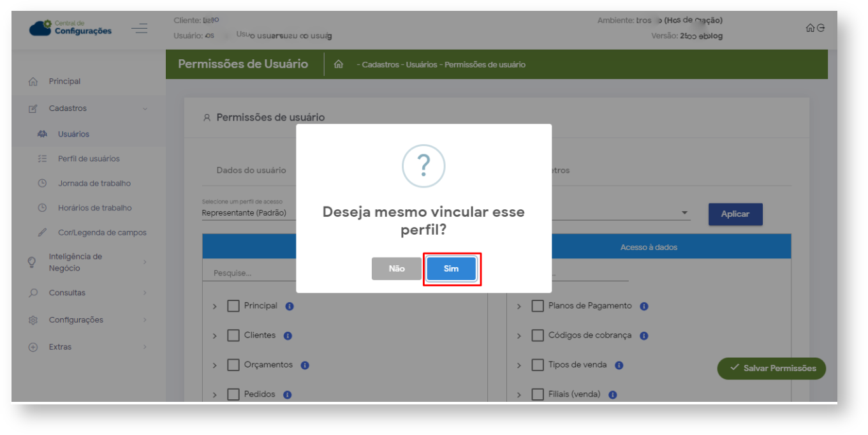Screen dimensions: 868x435
Task: Click the Inteligência de Negócio lightbulb icon
Action: click(x=32, y=262)
